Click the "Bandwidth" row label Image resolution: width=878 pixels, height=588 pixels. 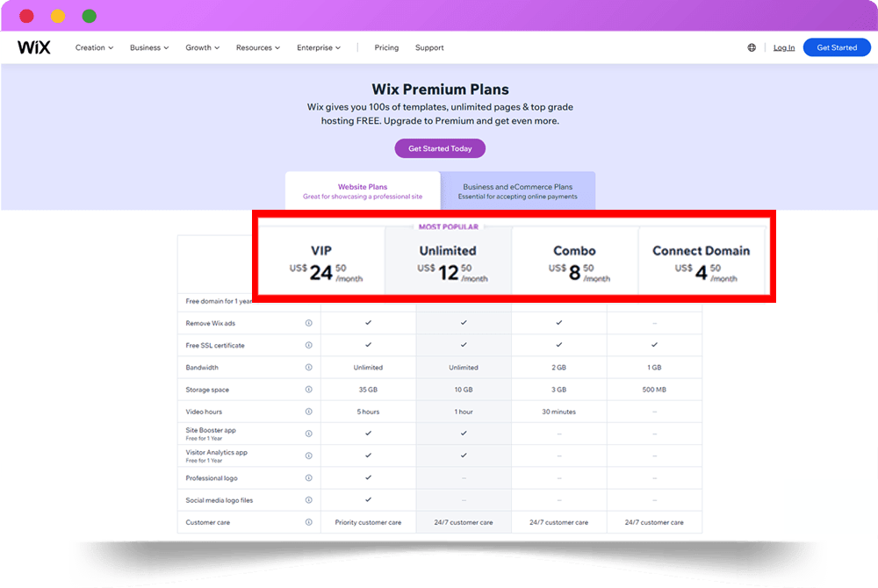click(x=202, y=368)
